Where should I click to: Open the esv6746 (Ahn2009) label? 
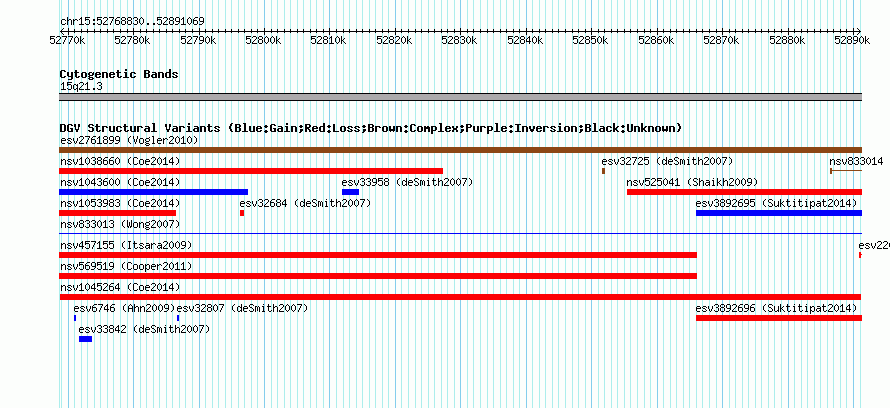124,308
